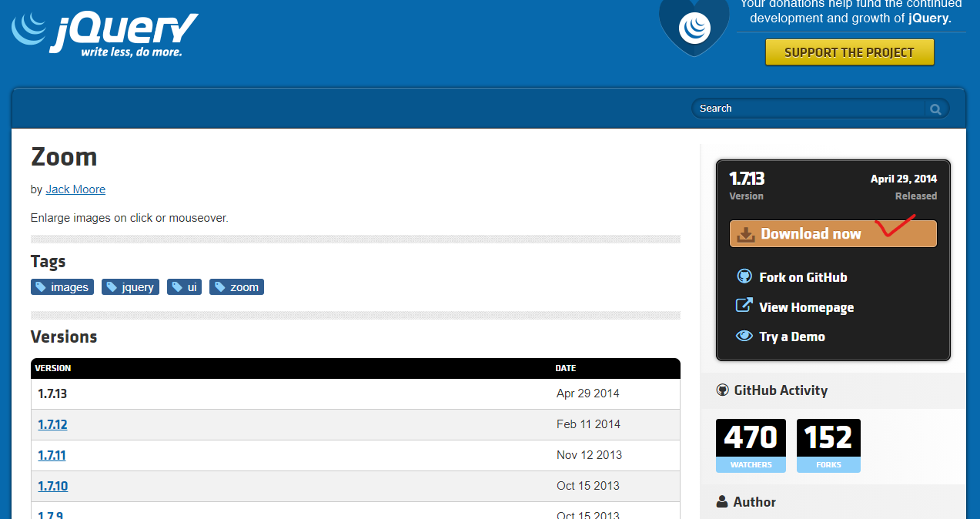Click the Versions heading
980x519 pixels.
click(64, 337)
